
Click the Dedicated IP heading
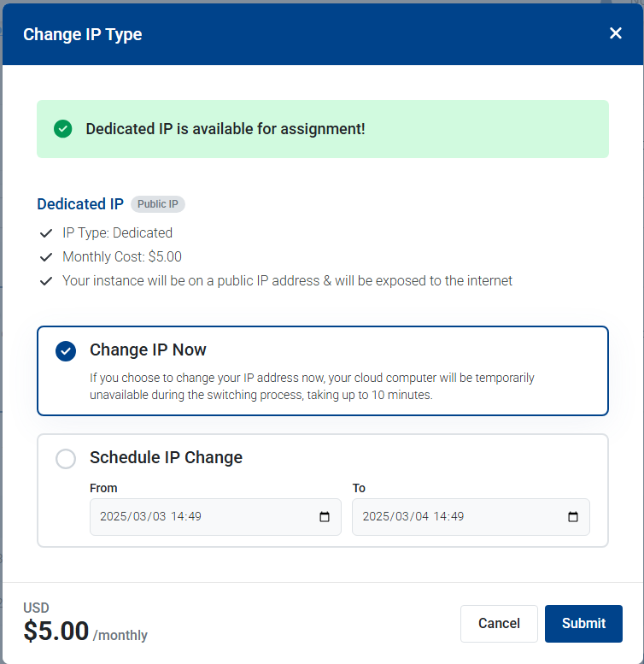pos(80,204)
